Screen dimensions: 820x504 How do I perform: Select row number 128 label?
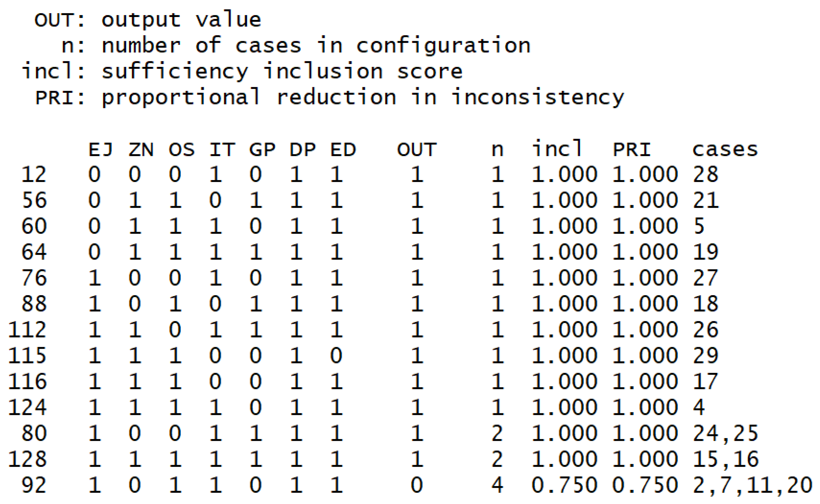[x=27, y=459]
